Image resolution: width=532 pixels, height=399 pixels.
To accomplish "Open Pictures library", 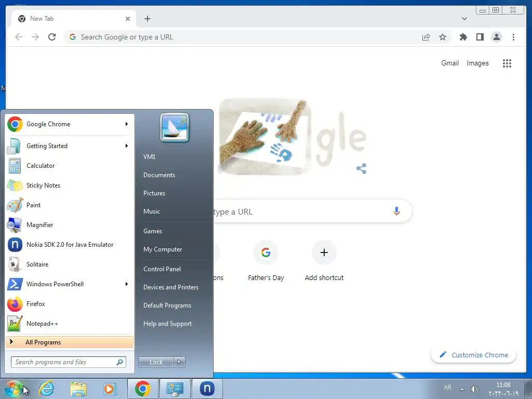I will (x=154, y=193).
